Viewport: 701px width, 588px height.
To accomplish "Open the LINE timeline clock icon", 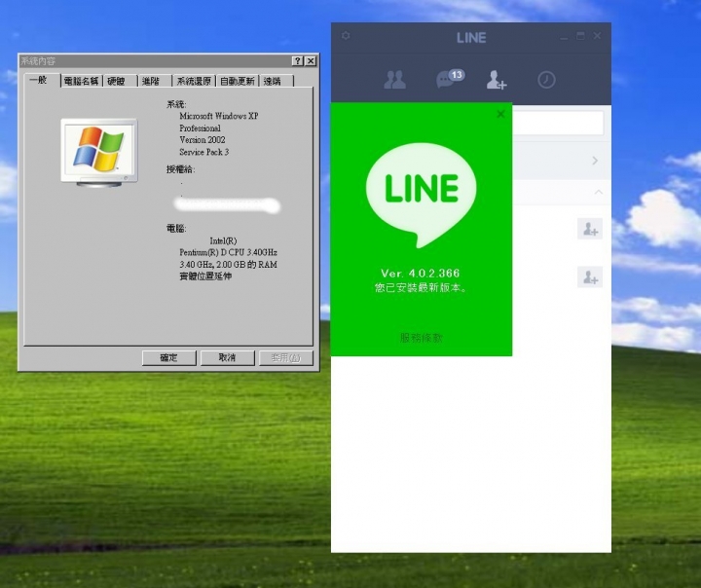I will (x=546, y=80).
